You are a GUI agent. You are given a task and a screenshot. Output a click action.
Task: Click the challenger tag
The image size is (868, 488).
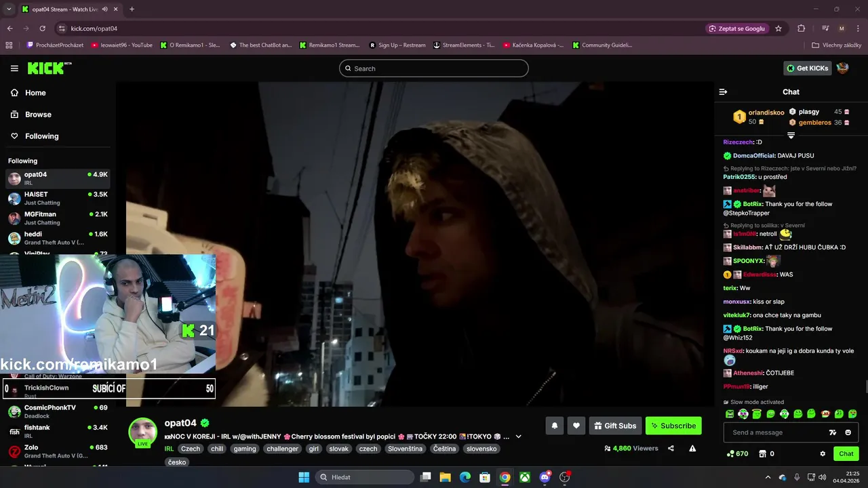[282, 449]
